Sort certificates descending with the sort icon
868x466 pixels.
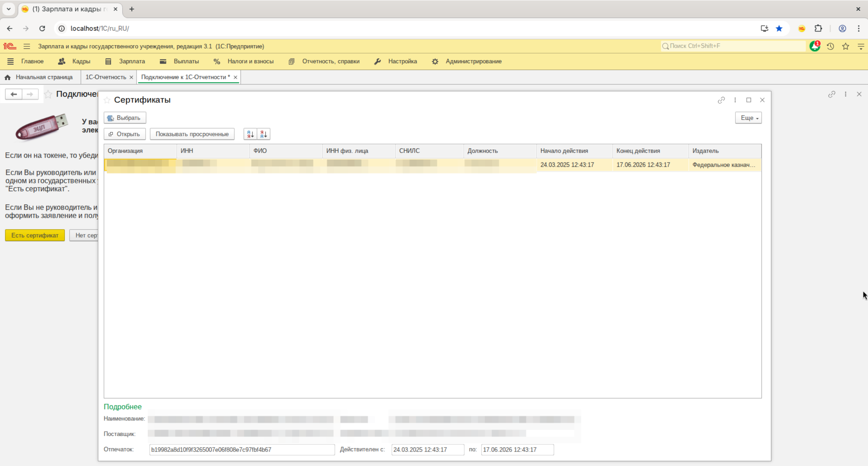(x=264, y=134)
